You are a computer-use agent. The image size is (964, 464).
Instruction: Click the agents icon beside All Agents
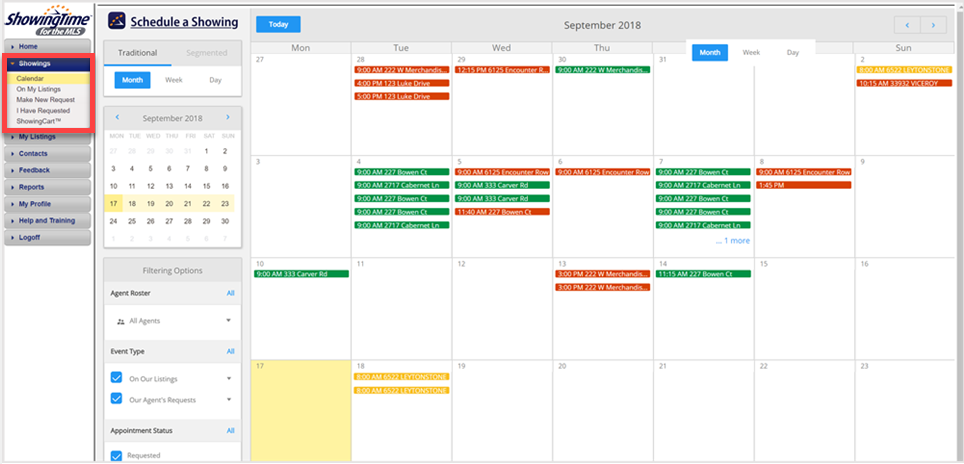(121, 321)
